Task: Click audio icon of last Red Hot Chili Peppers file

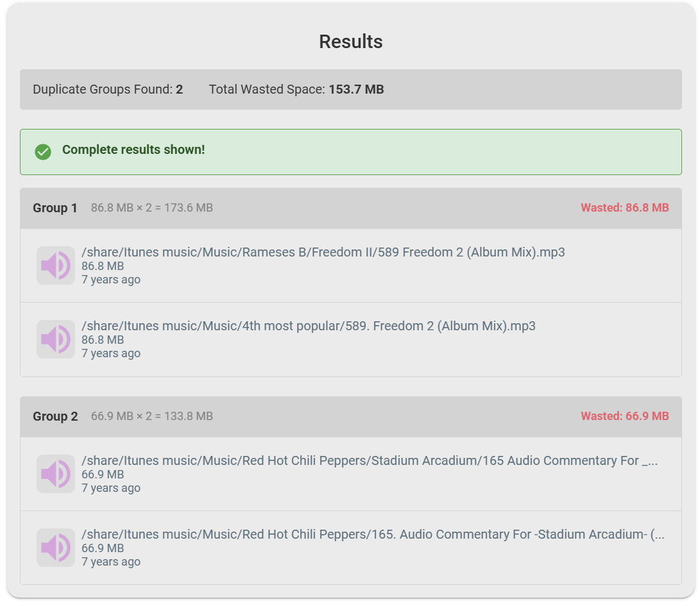Action: pyautogui.click(x=56, y=548)
